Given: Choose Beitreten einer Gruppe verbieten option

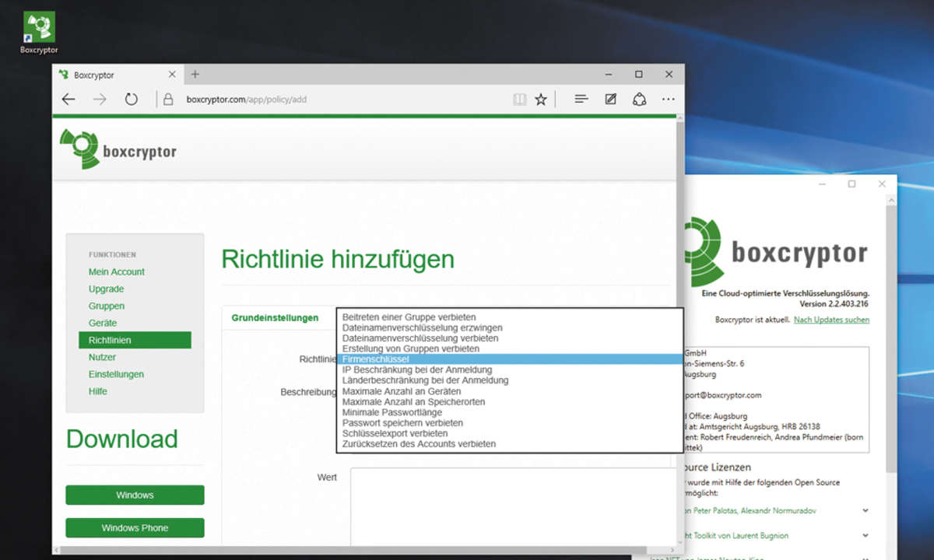Looking at the screenshot, I should [x=510, y=317].
